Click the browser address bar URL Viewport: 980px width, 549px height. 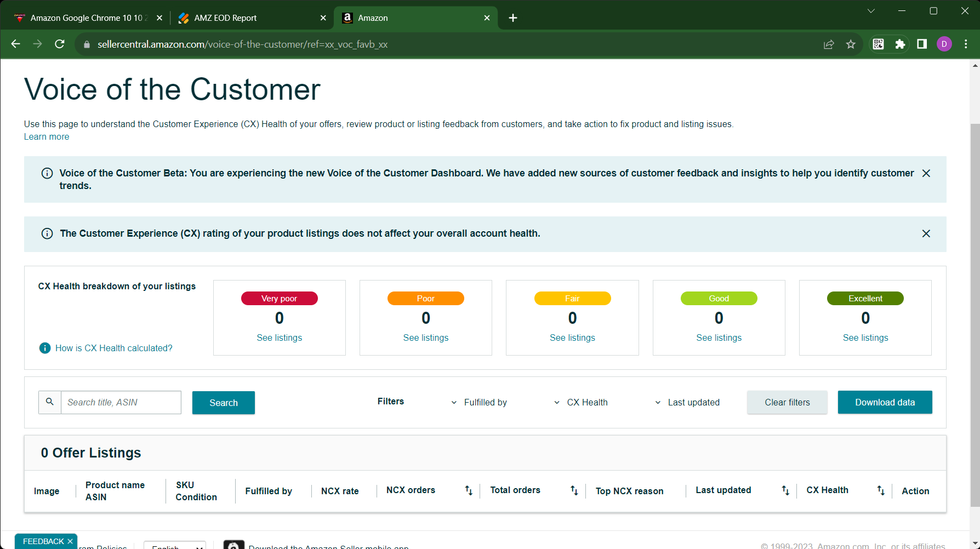click(x=242, y=44)
